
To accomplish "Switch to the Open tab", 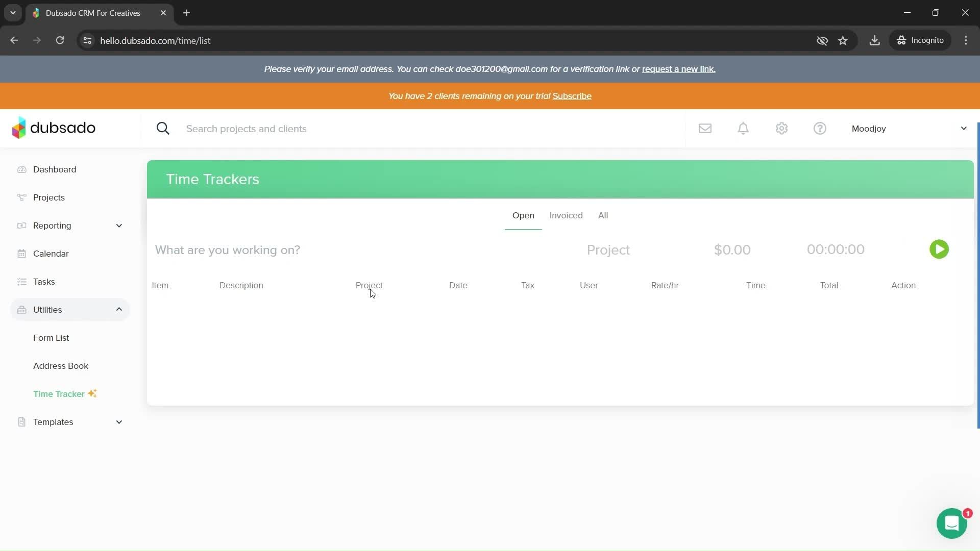I will coord(523,215).
